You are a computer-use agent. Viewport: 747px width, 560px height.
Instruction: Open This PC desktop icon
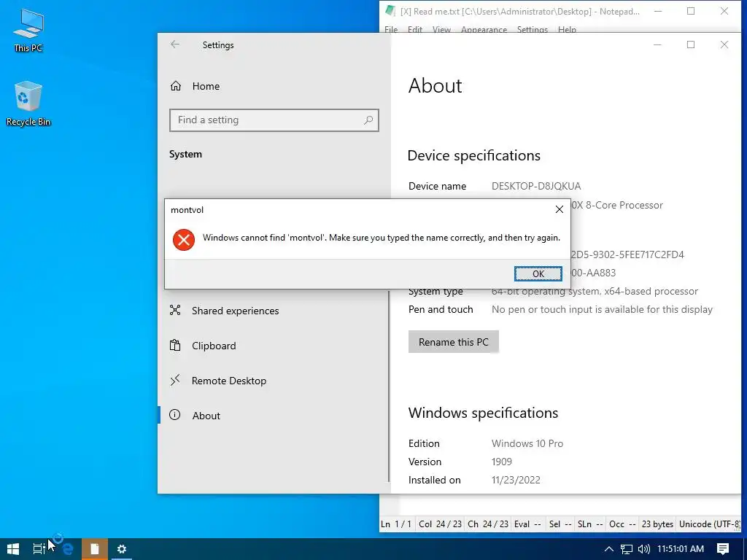click(28, 30)
